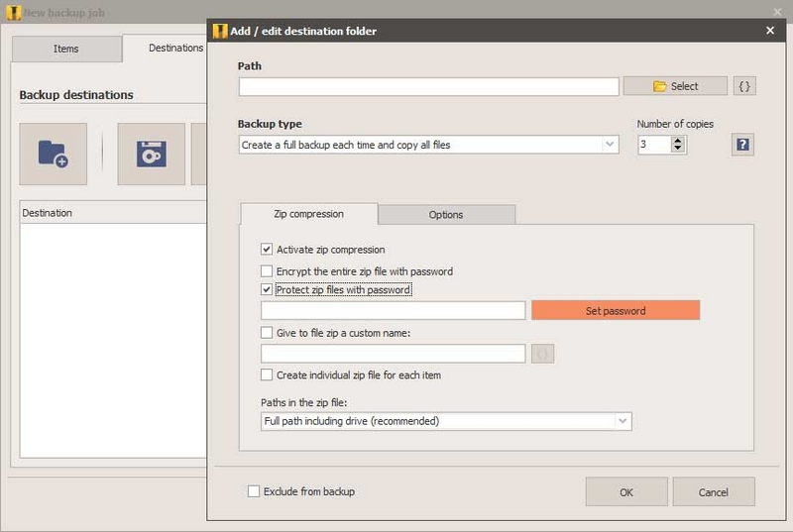793x532 pixels.
Task: Open the Paths in the zip file dropdown
Action: (x=623, y=421)
